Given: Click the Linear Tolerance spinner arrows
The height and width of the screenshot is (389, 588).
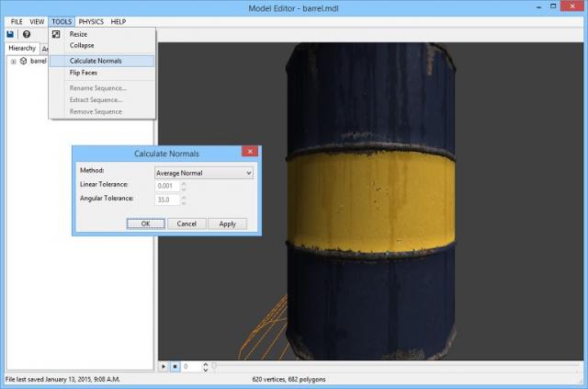Looking at the screenshot, I should [183, 186].
